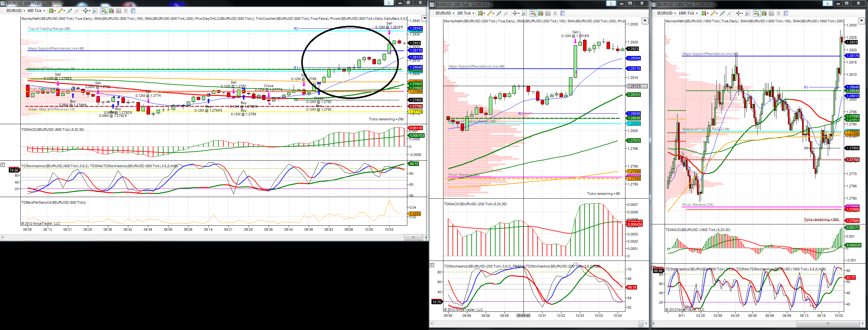Click 'TDBarsPerSecond($EURUSD (600 Tick))' panel label
Viewport: 868px width, 330px height.
tap(54, 202)
